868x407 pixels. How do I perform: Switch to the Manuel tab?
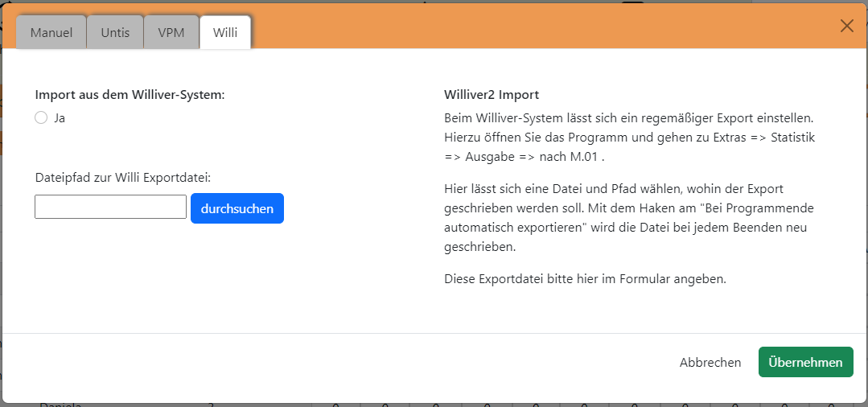(x=51, y=32)
